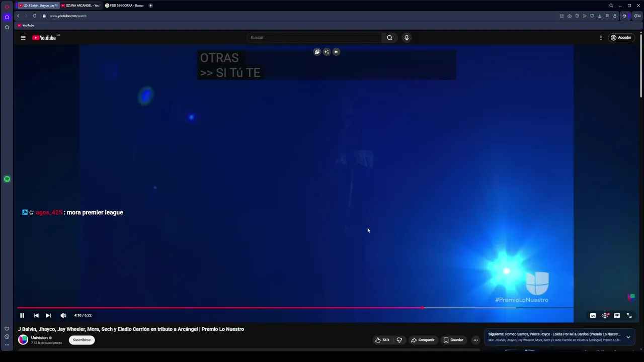644x362 pixels.
Task: Open YouTube three-dot settings menu
Action: coord(601,38)
